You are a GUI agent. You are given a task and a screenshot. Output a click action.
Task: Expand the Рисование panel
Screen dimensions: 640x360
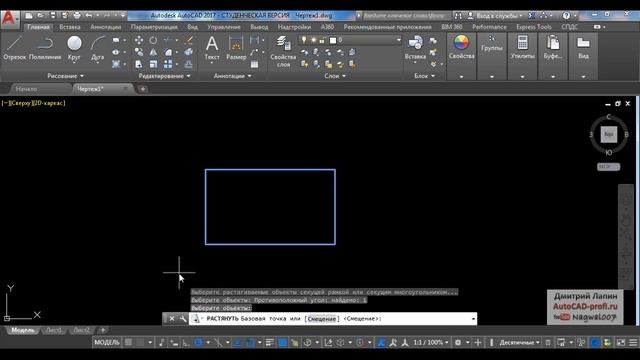tap(65, 76)
